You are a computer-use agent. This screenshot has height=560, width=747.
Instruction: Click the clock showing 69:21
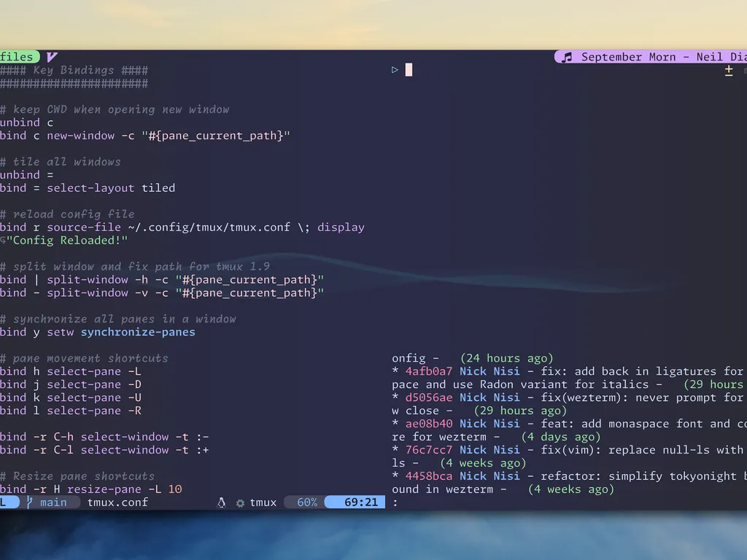pos(355,502)
